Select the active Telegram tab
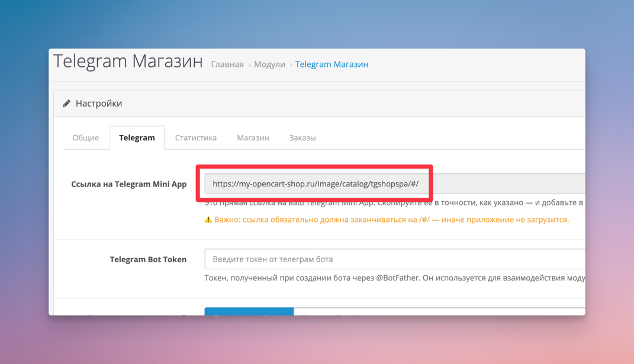The width and height of the screenshot is (634, 364). pyautogui.click(x=137, y=137)
